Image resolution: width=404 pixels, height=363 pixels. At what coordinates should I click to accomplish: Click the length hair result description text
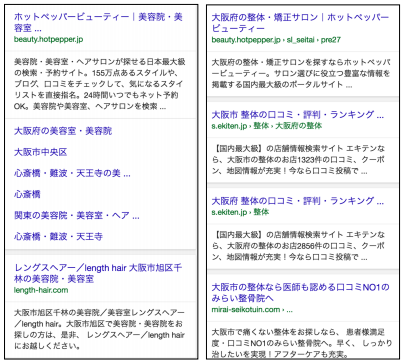(x=99, y=329)
